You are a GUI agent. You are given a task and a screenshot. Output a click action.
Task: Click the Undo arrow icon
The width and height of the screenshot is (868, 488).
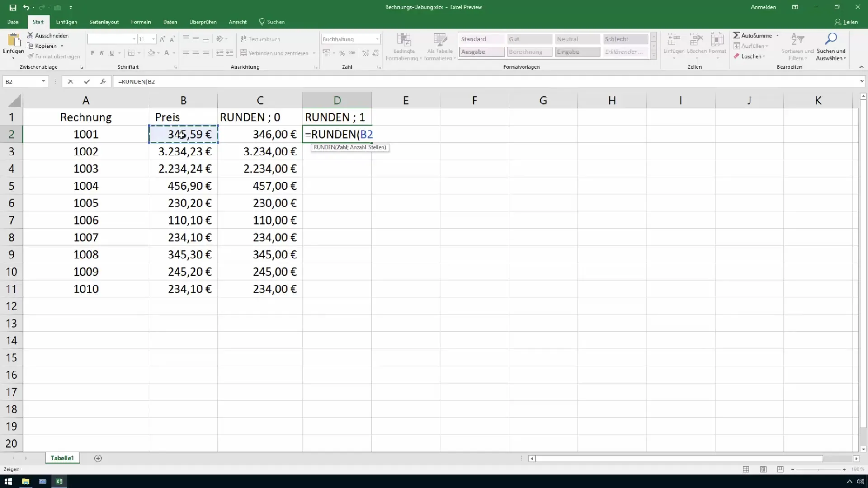(26, 7)
